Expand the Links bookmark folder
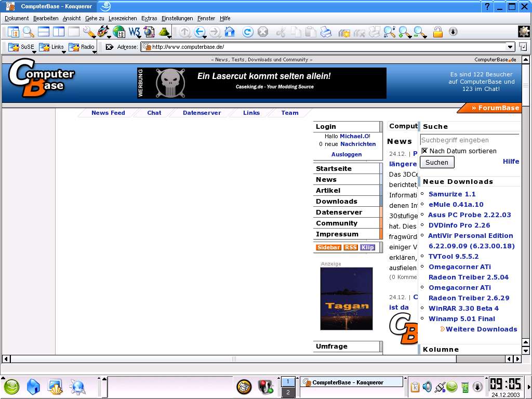The image size is (532, 399). (x=51, y=47)
